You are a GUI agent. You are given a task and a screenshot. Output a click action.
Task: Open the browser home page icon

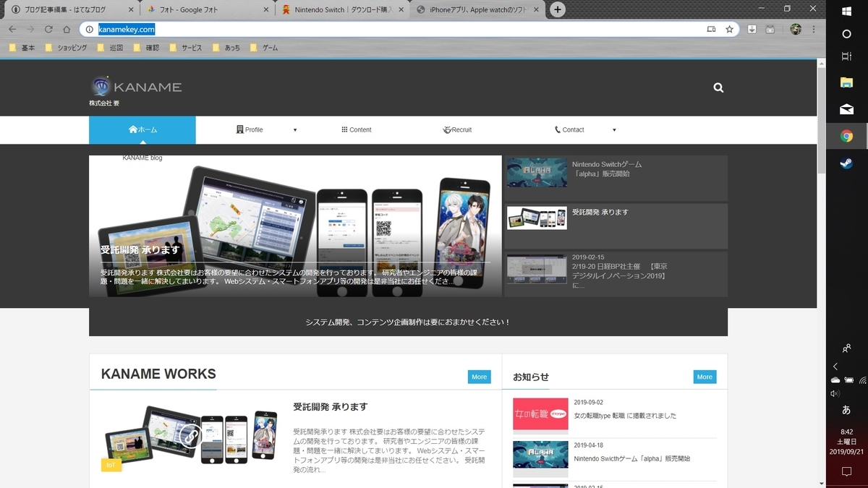pos(67,29)
